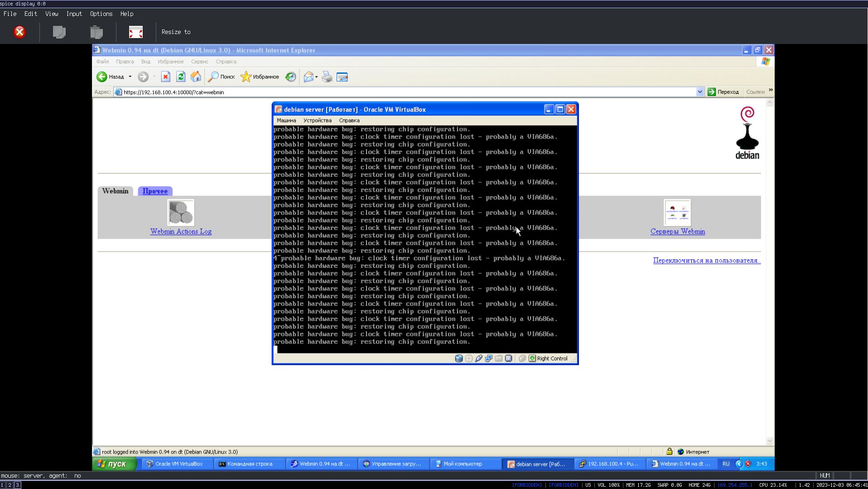Click the address bar URL field

(x=405, y=92)
